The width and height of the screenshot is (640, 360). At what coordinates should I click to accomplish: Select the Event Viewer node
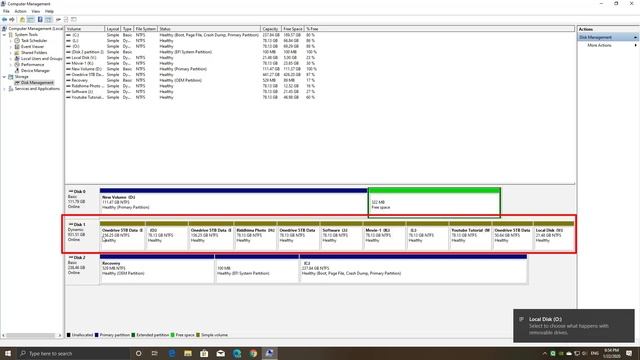pyautogui.click(x=32, y=47)
